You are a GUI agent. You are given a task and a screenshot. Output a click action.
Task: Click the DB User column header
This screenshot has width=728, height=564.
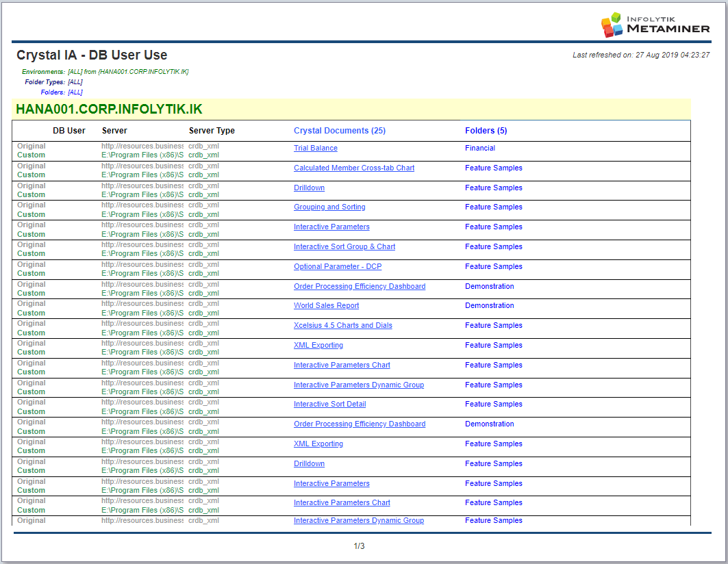click(68, 131)
